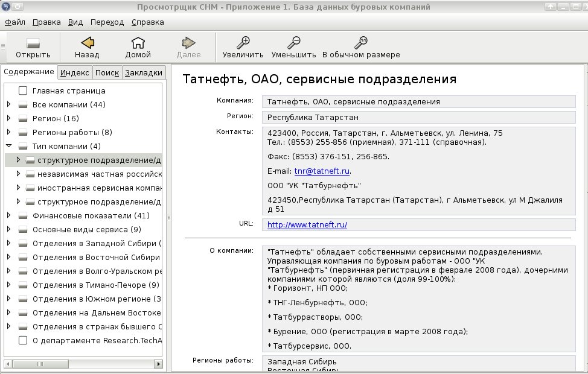Click the book icon beside независимая частная российская
Screen dimensions: 588x374
[x=30, y=174]
